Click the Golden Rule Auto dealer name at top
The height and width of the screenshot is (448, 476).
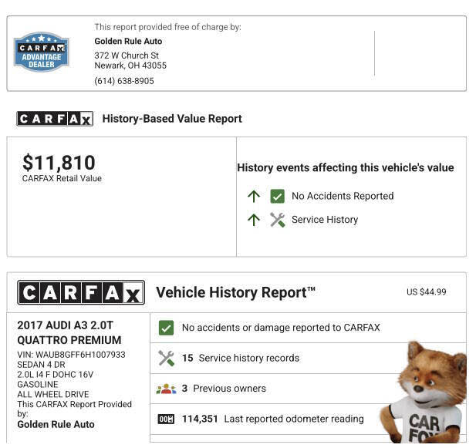tap(128, 41)
